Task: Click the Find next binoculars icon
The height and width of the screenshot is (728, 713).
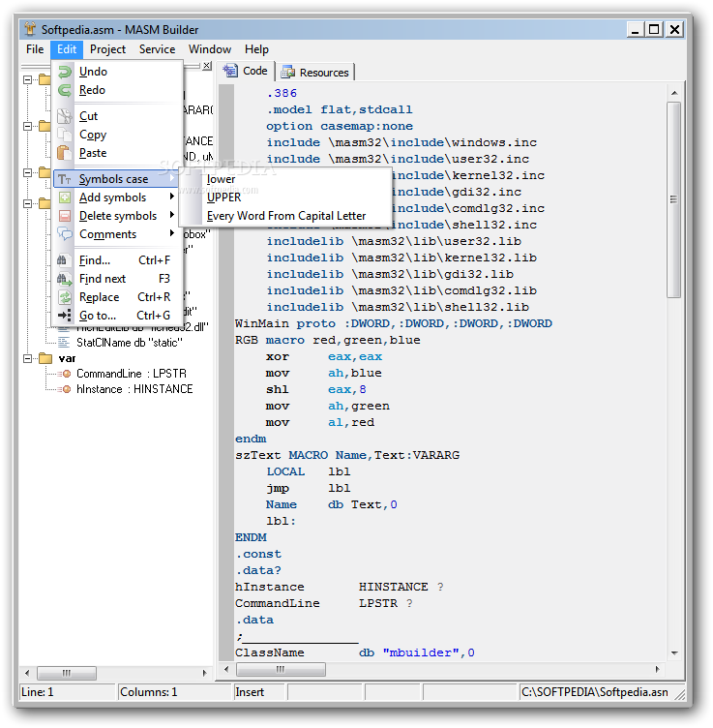Action: (x=65, y=279)
